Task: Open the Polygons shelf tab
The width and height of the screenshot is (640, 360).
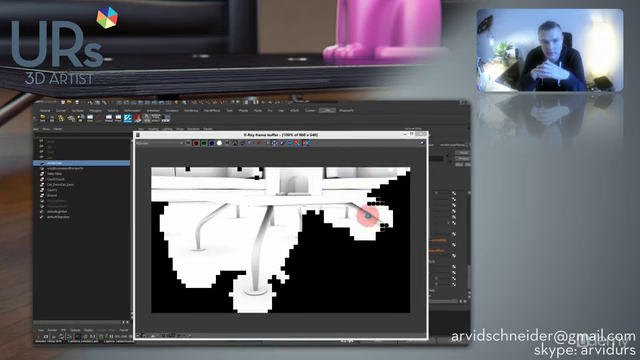Action: (95, 111)
